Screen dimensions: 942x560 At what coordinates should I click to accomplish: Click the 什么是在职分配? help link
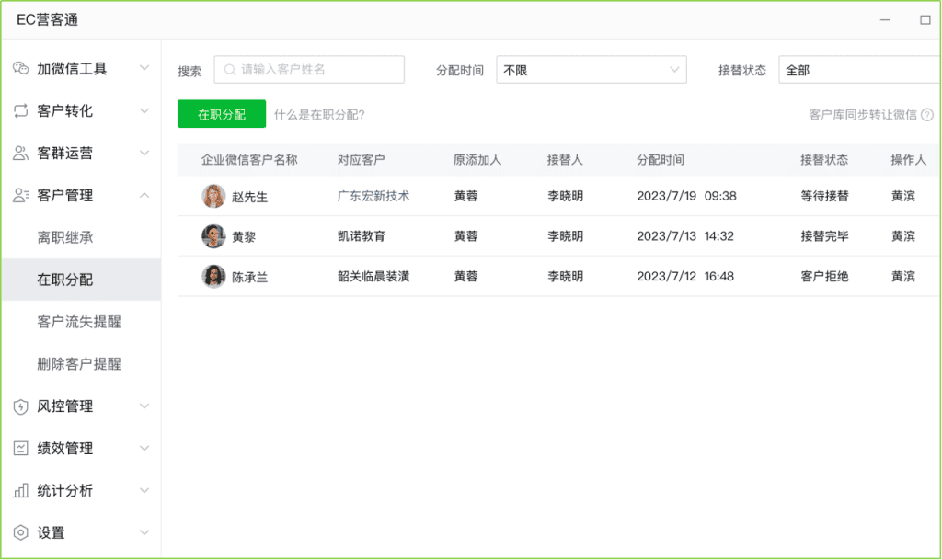tap(319, 115)
